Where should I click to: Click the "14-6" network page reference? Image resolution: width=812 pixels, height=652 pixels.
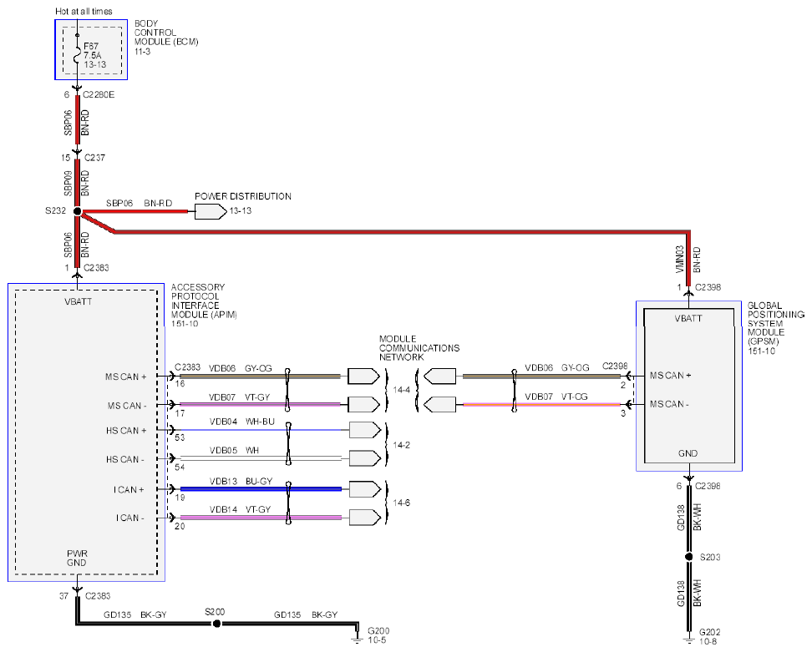point(401,503)
